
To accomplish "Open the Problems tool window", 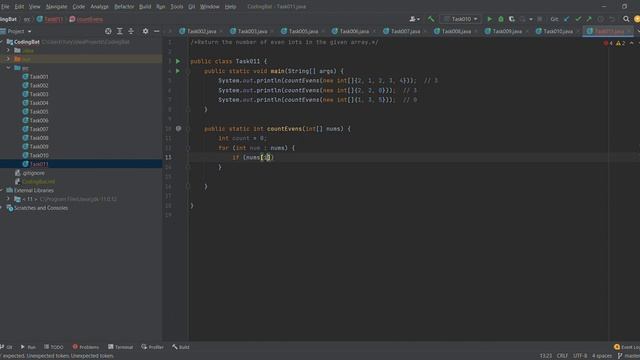I will tap(86, 347).
